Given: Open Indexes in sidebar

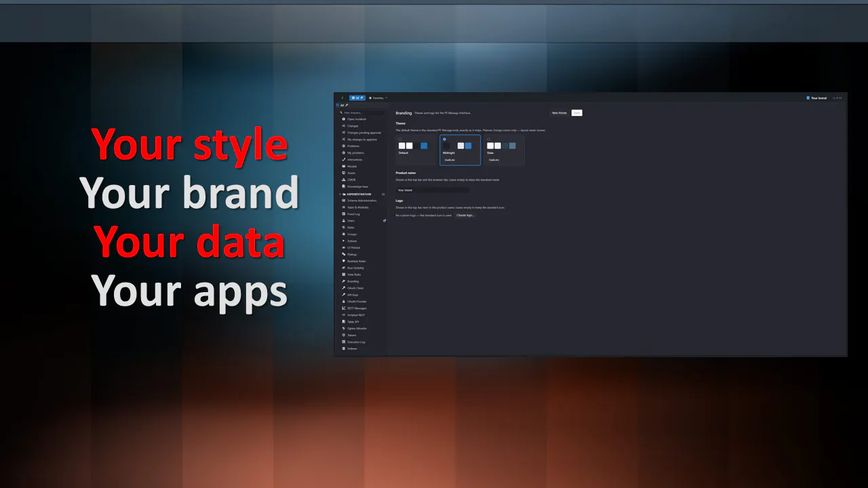Looking at the screenshot, I should 352,348.
